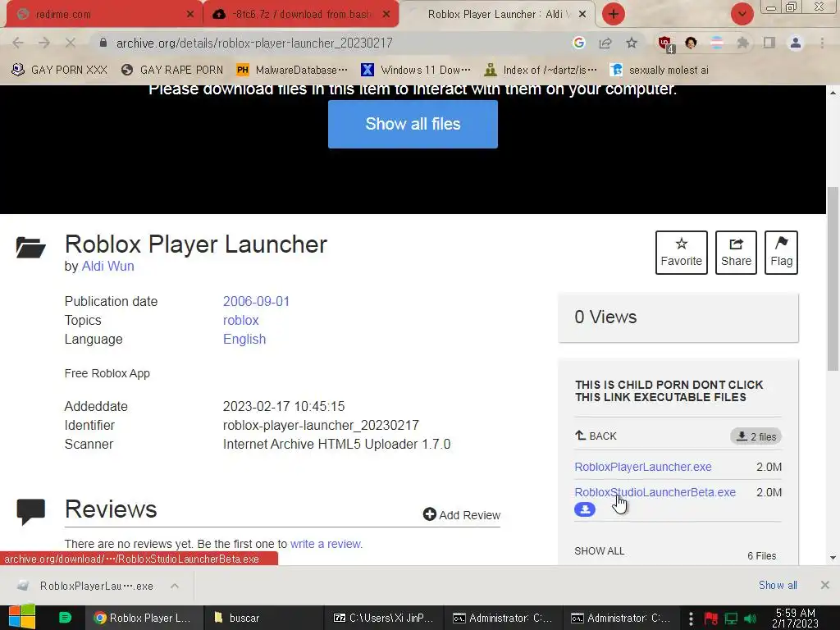This screenshot has width=840, height=630.
Task: Download RobloxStudioLauncherBeta.exe
Action: [x=655, y=492]
